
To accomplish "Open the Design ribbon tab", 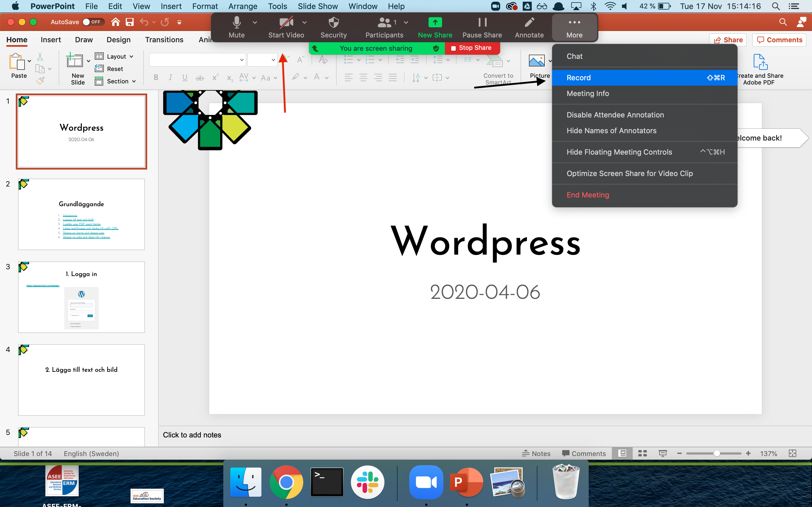I will pos(118,39).
